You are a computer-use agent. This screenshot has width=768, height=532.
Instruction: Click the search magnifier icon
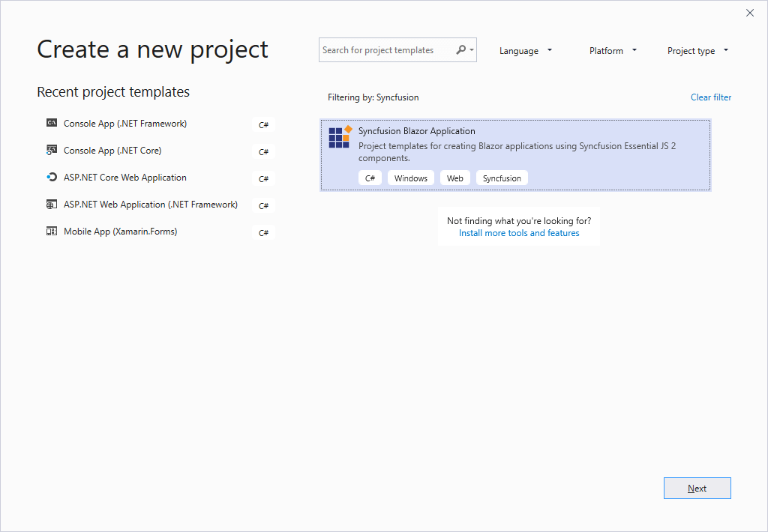[460, 50]
